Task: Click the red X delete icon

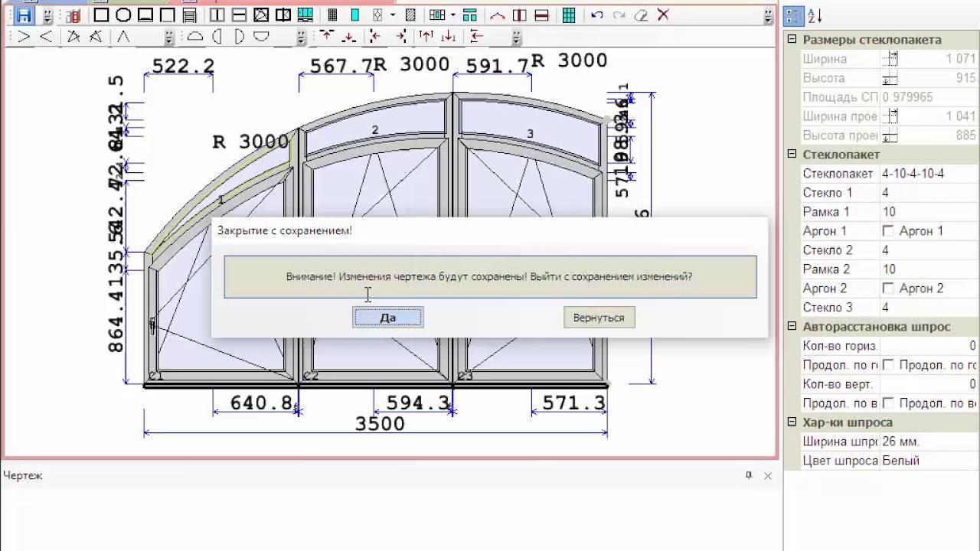Action: (663, 15)
